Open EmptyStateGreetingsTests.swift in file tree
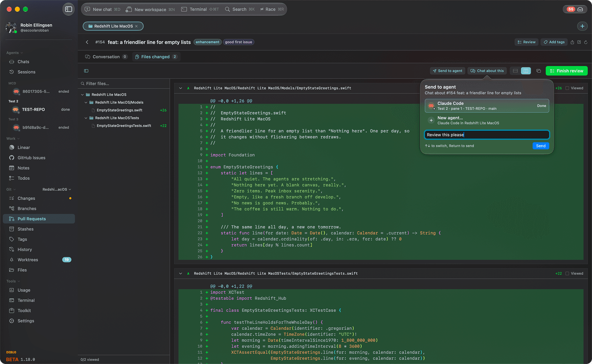Screen dimensions: 592x364 (124, 126)
